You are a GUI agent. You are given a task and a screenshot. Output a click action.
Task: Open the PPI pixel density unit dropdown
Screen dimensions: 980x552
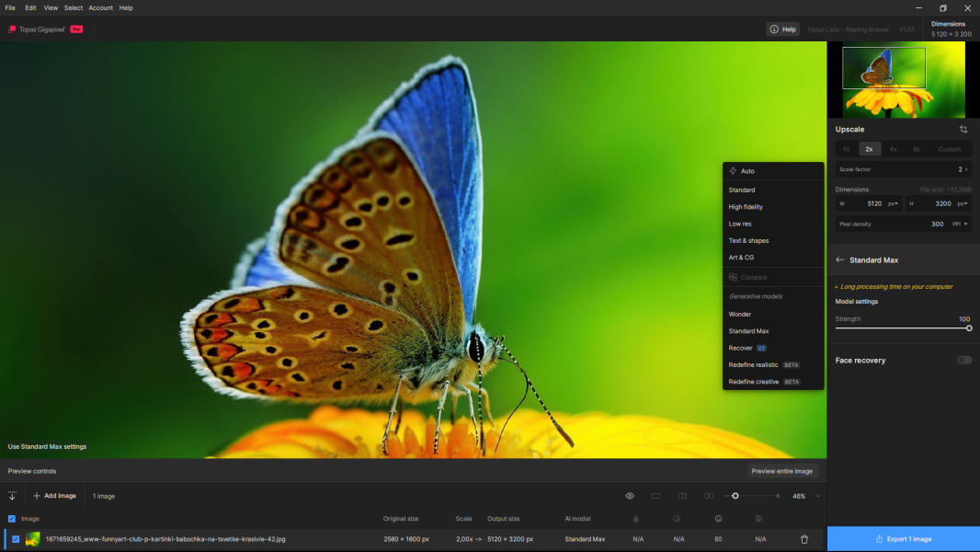click(x=961, y=224)
